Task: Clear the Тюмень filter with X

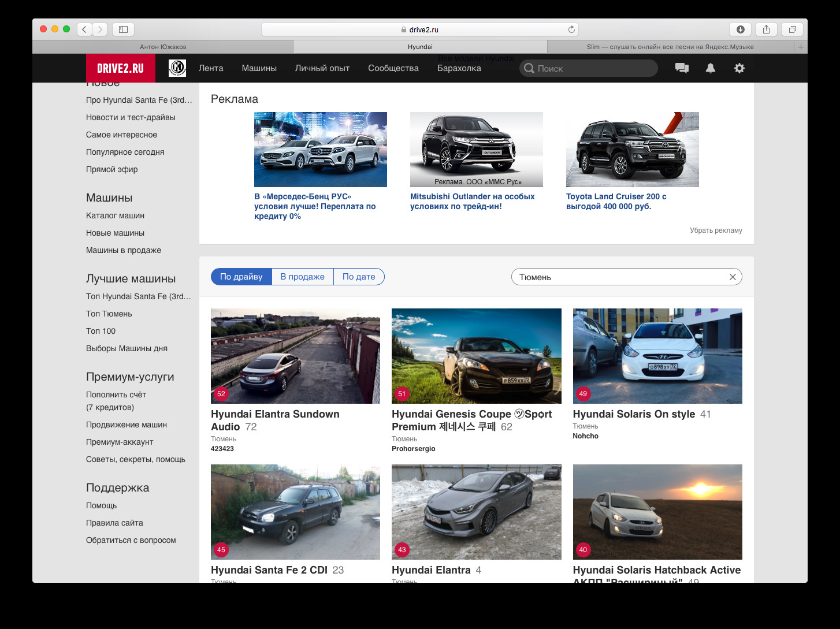Action: (733, 277)
